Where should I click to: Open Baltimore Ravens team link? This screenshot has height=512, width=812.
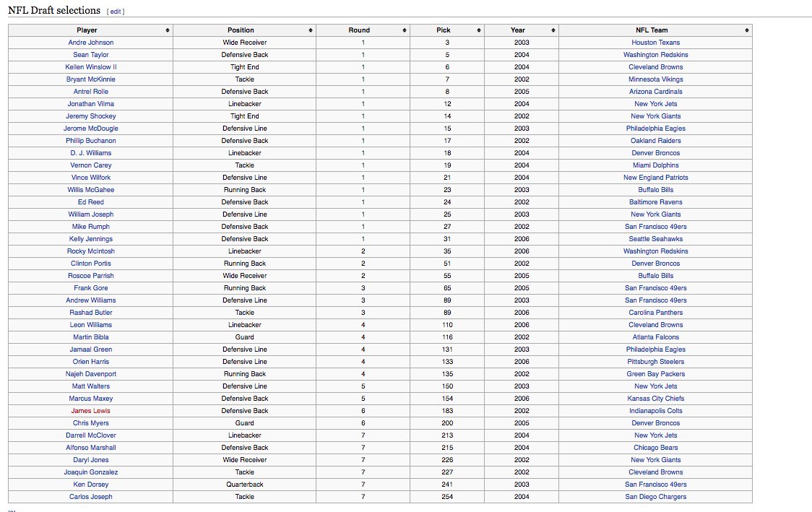point(656,202)
